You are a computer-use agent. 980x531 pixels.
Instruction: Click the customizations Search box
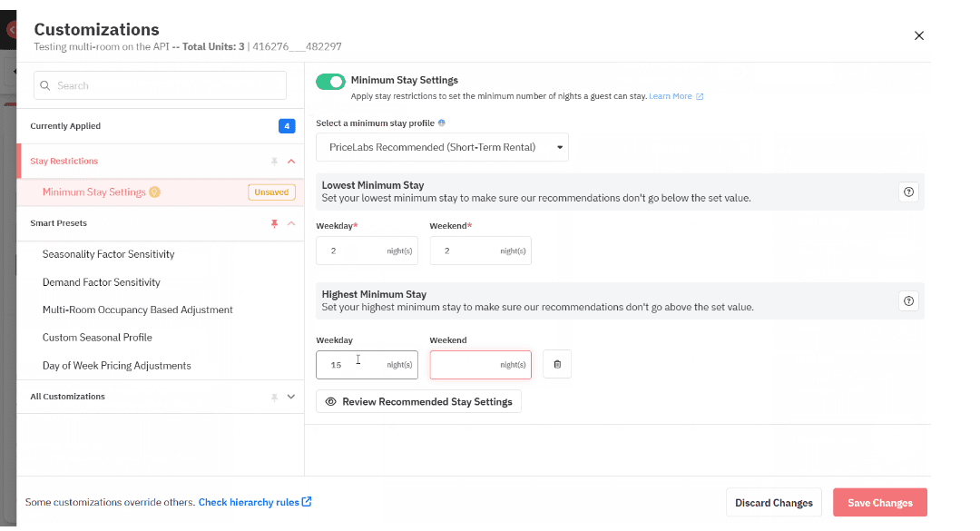click(160, 85)
